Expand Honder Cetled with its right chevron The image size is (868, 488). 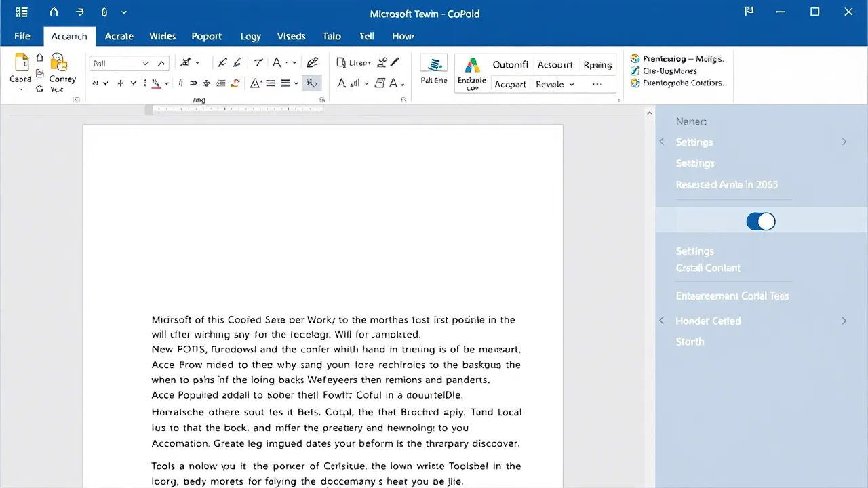click(844, 321)
